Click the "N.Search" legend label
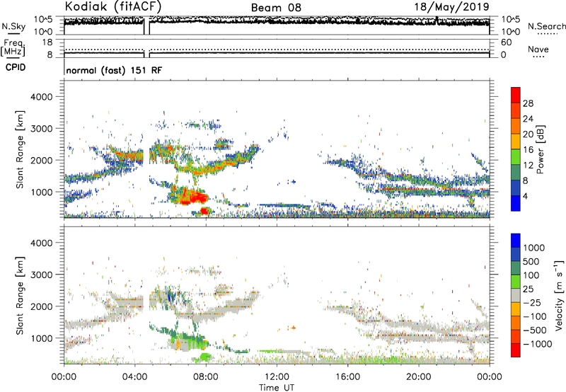Viewport: 566px width, 392px height. pyautogui.click(x=547, y=26)
